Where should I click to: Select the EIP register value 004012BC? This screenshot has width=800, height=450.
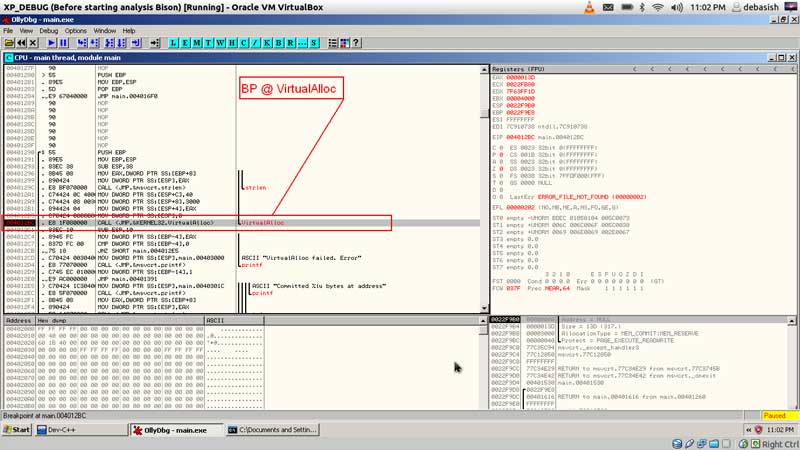coord(520,137)
